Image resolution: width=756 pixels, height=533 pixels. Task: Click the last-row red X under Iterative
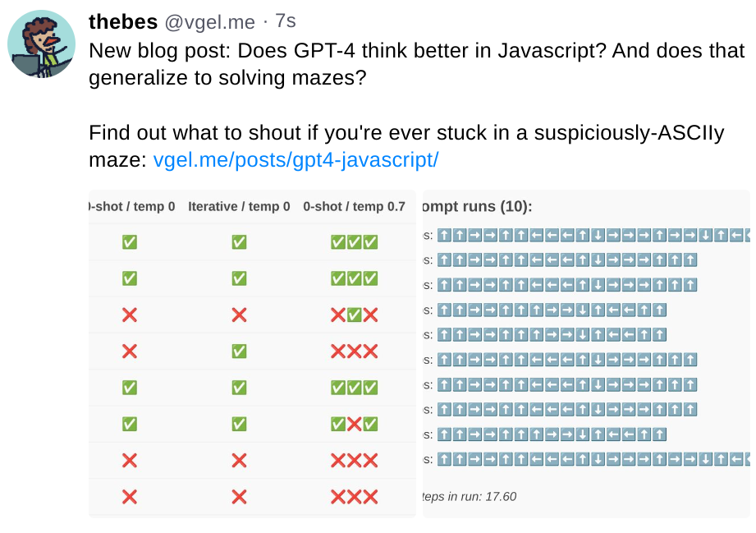click(239, 496)
